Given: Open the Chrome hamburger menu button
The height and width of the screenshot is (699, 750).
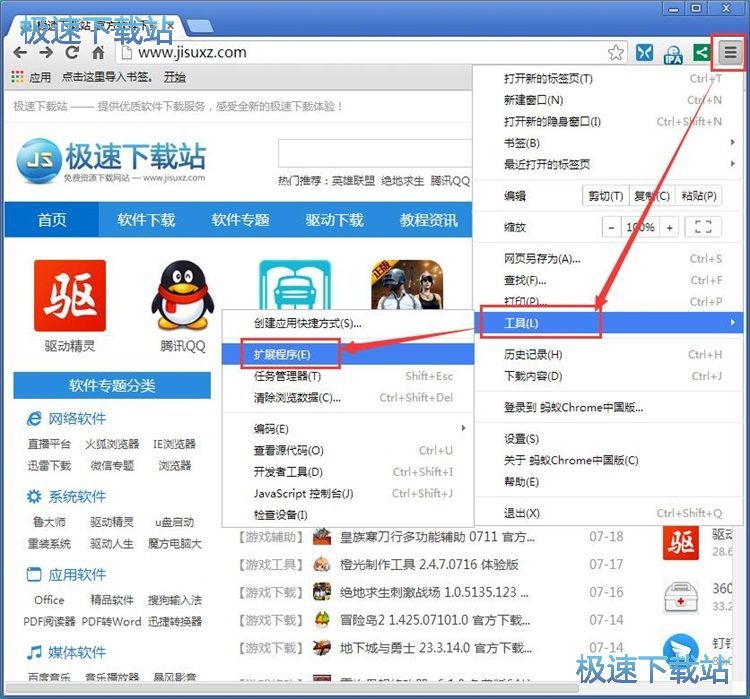Looking at the screenshot, I should tap(730, 52).
